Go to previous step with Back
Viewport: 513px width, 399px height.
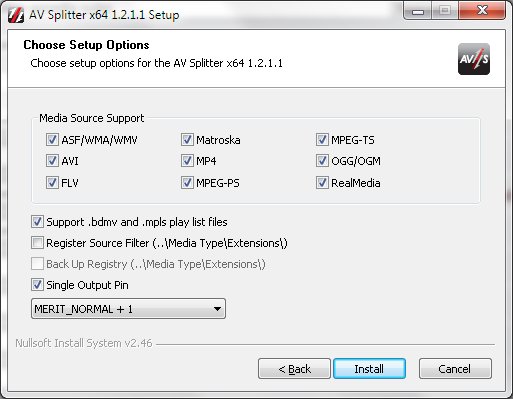[x=294, y=369]
